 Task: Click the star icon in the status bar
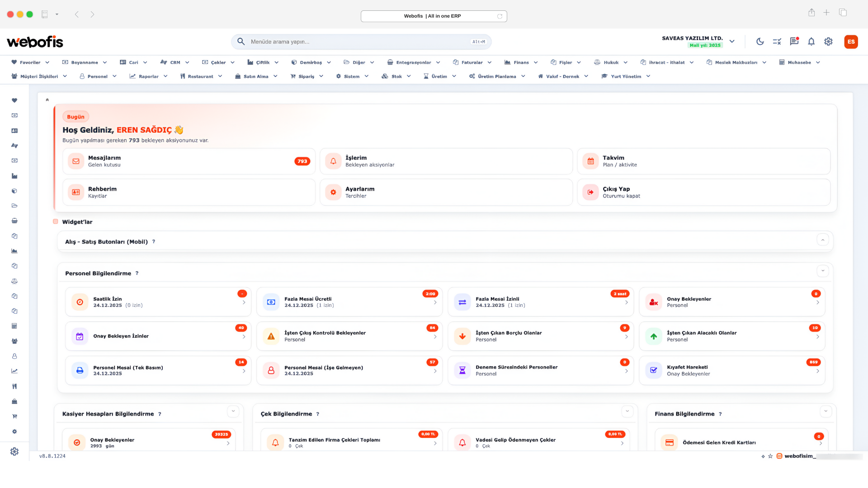(x=770, y=456)
